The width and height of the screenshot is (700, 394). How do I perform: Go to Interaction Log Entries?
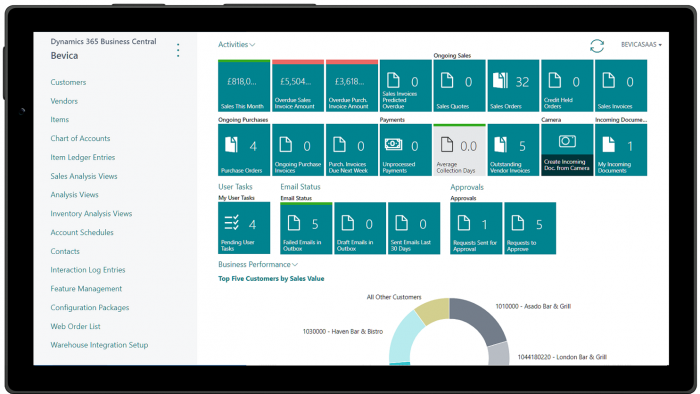click(x=88, y=270)
